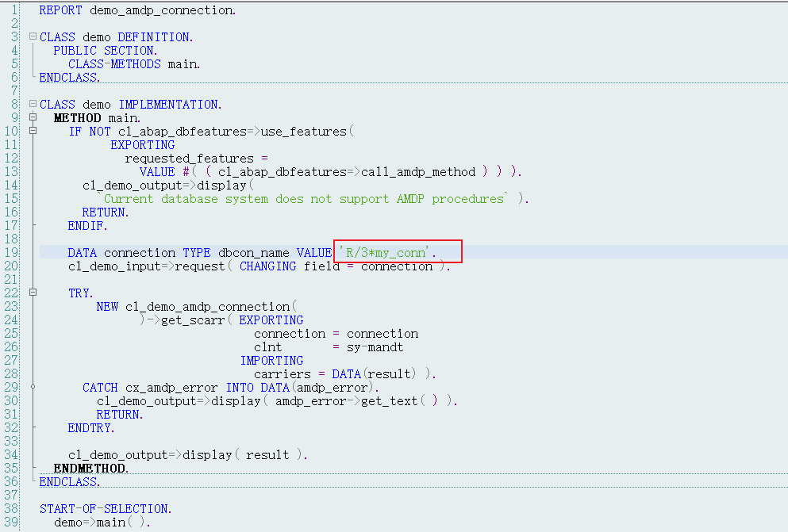Collapse the CLASS demo IMPLEMENTATION block
788x532 pixels.
pyautogui.click(x=33, y=103)
